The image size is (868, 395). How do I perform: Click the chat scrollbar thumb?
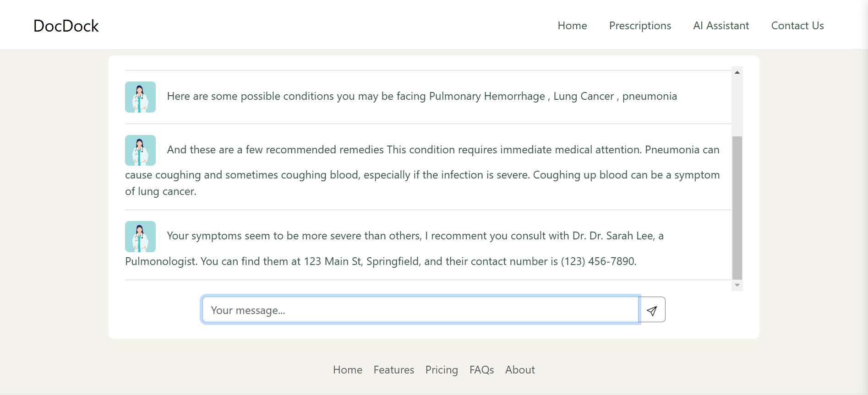737,207
